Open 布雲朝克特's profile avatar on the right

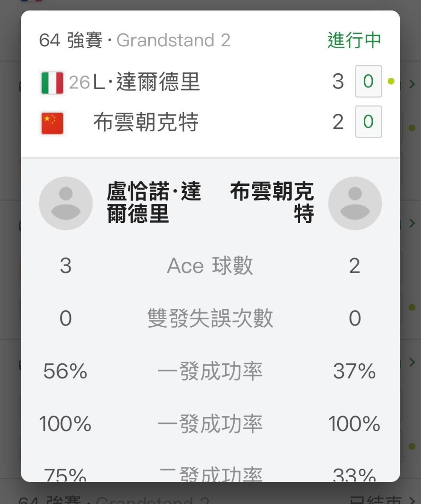[355, 203]
